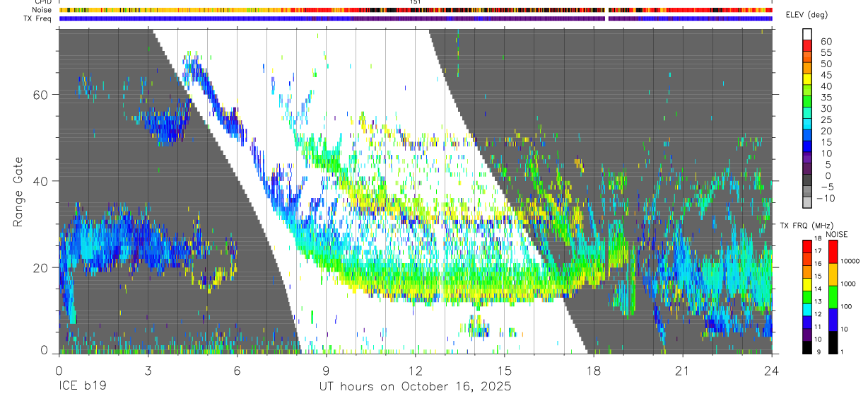Screen dimensions: 868x401
Task: Click the red top segment of NOISE colorbar
Action: click(x=833, y=251)
